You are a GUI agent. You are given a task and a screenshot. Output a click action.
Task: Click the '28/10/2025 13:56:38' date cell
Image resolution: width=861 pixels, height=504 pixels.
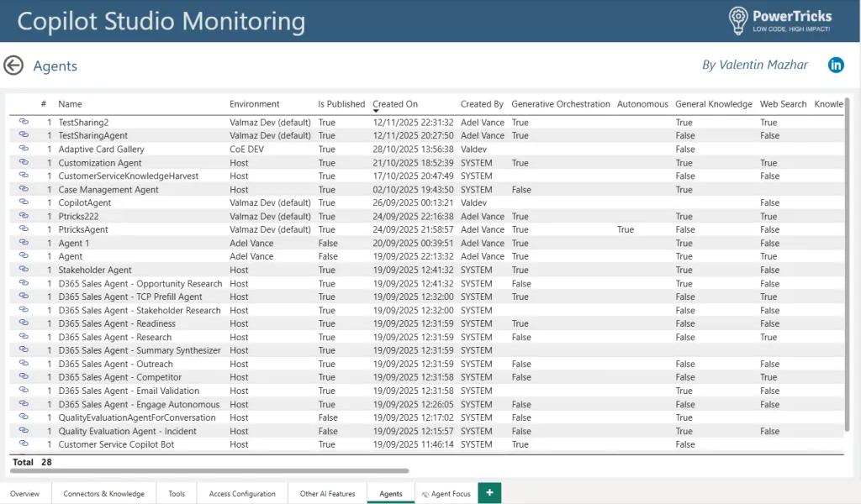[x=414, y=149]
